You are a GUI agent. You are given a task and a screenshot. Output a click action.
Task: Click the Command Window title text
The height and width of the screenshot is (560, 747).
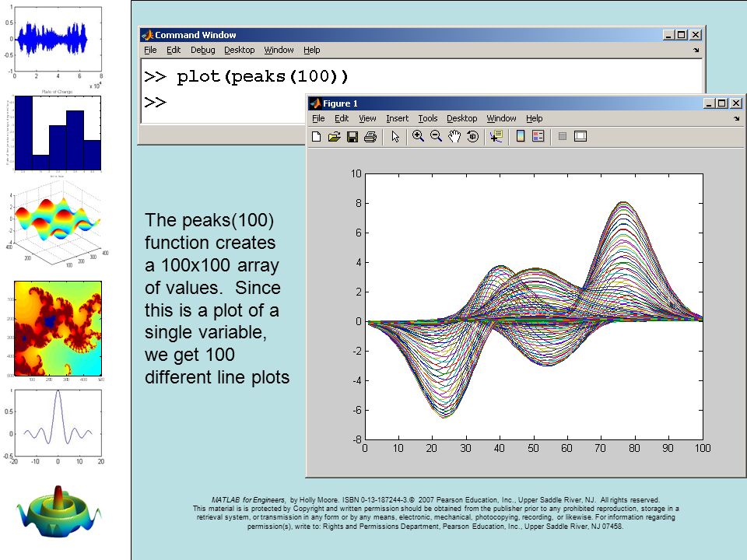[195, 35]
